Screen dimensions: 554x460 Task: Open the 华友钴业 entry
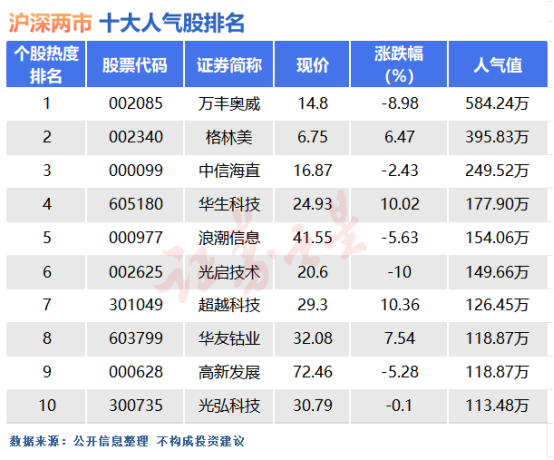pyautogui.click(x=229, y=338)
